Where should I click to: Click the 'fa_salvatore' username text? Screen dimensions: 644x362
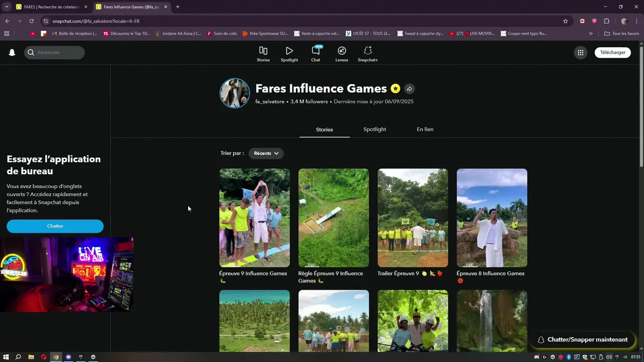pyautogui.click(x=270, y=102)
